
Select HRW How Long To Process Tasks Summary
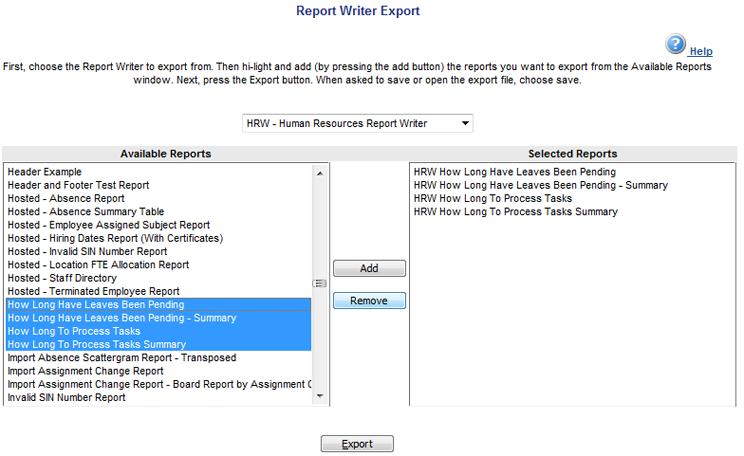pos(515,212)
